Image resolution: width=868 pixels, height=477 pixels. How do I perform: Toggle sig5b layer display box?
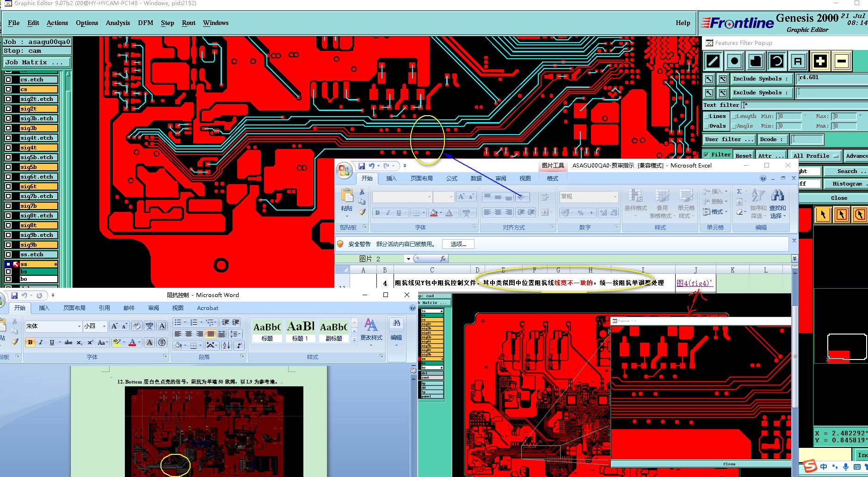(8, 167)
